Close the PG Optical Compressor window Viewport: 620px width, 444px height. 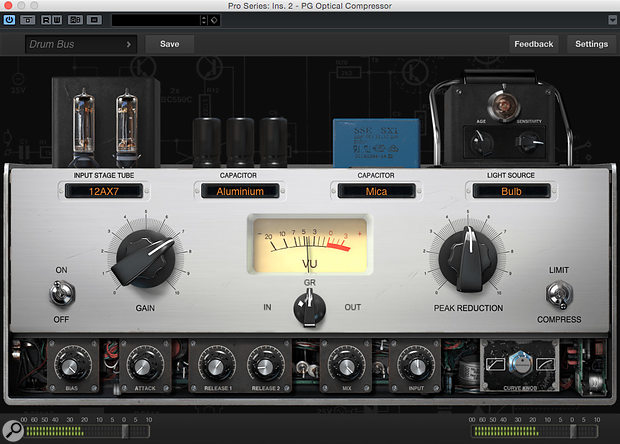pyautogui.click(x=8, y=6)
